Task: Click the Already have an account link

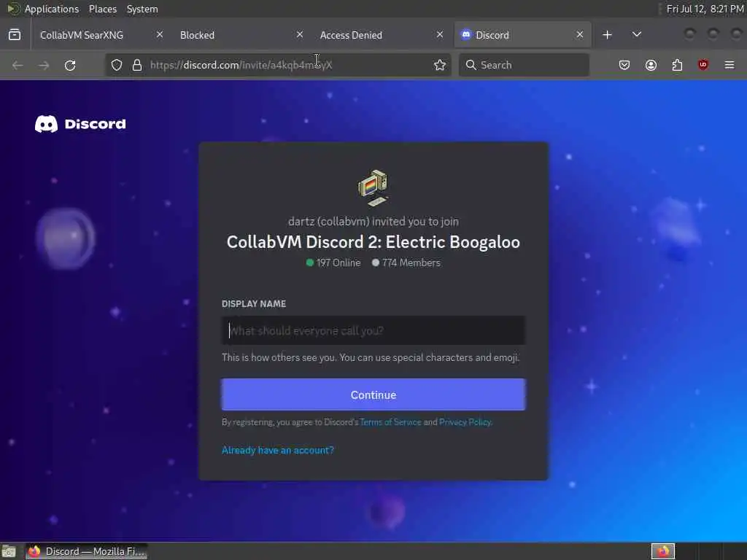Action: coord(278,450)
